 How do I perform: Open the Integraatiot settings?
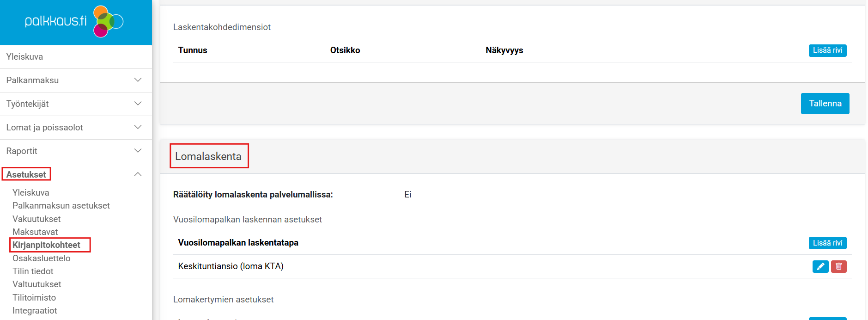[x=35, y=310]
